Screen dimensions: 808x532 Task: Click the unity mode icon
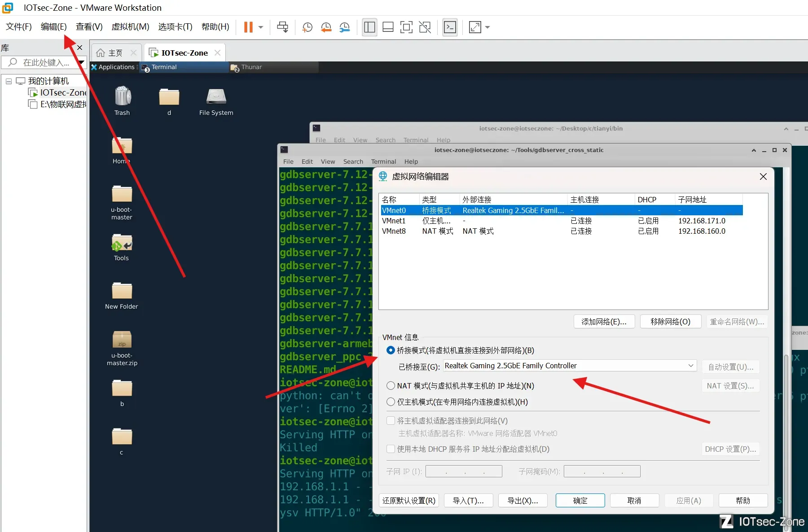click(x=425, y=27)
